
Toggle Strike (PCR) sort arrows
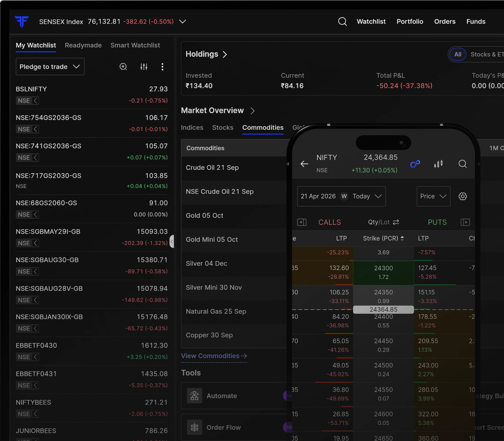(x=402, y=238)
